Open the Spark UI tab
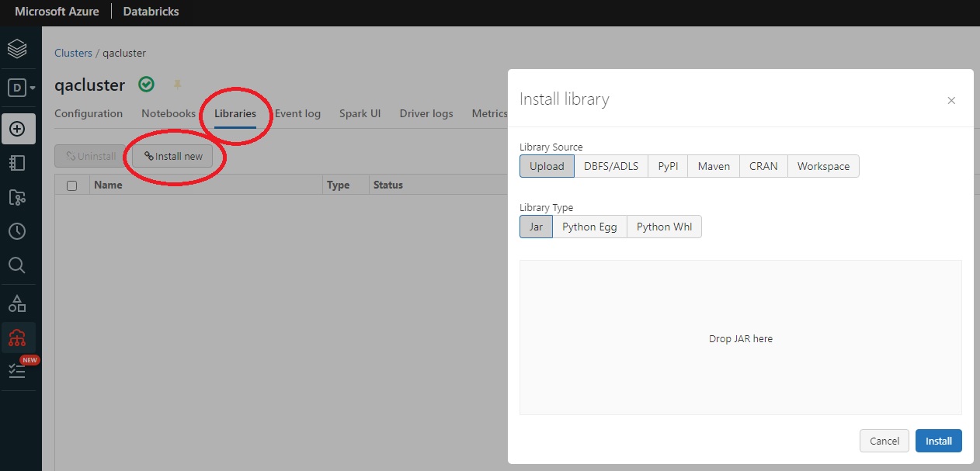Image resolution: width=980 pixels, height=471 pixels. click(360, 113)
